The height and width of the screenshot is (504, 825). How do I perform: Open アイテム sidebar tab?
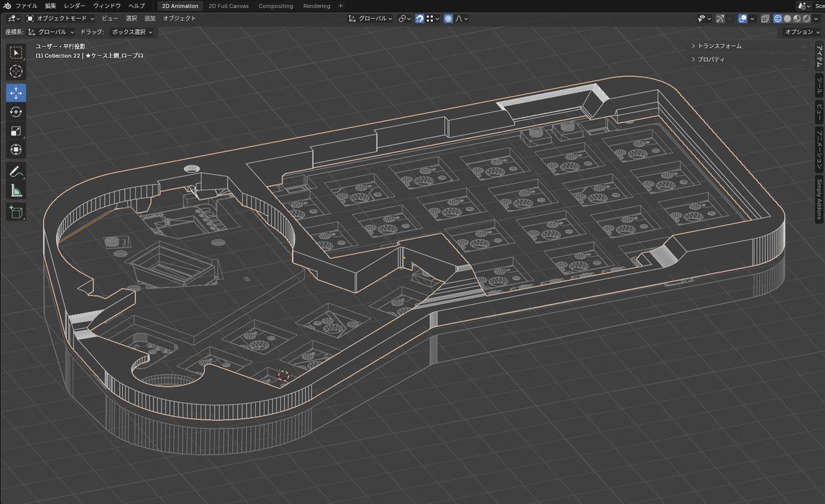click(819, 55)
